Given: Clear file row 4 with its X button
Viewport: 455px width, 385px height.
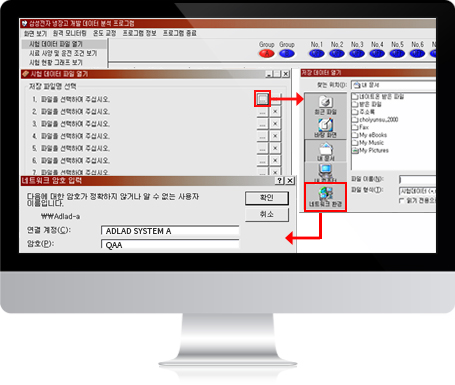Looking at the screenshot, I should click(x=275, y=136).
